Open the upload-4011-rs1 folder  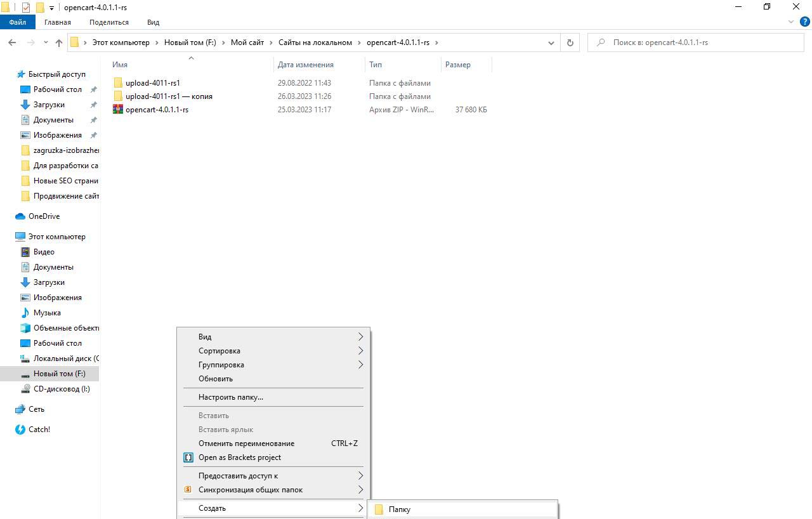(x=152, y=83)
